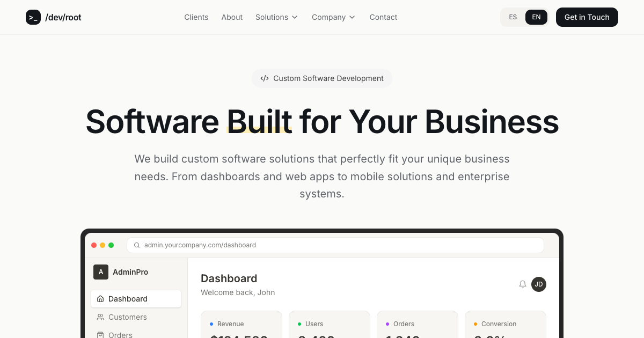This screenshot has width=644, height=338.
Task: Select the Dashboard sidebar item
Action: click(136, 299)
